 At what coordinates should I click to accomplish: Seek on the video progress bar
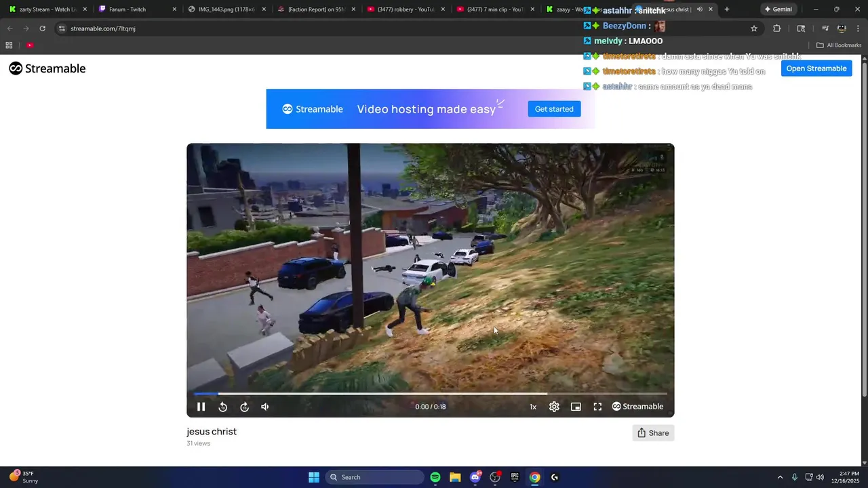tap(430, 393)
